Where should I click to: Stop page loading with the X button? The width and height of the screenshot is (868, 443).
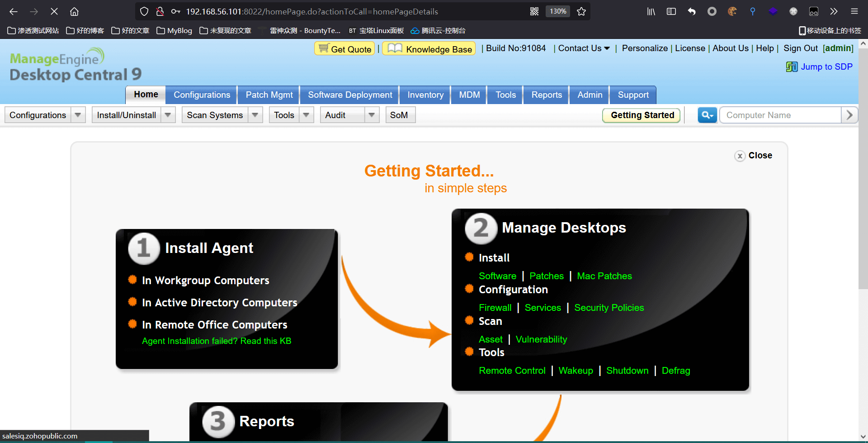[54, 11]
